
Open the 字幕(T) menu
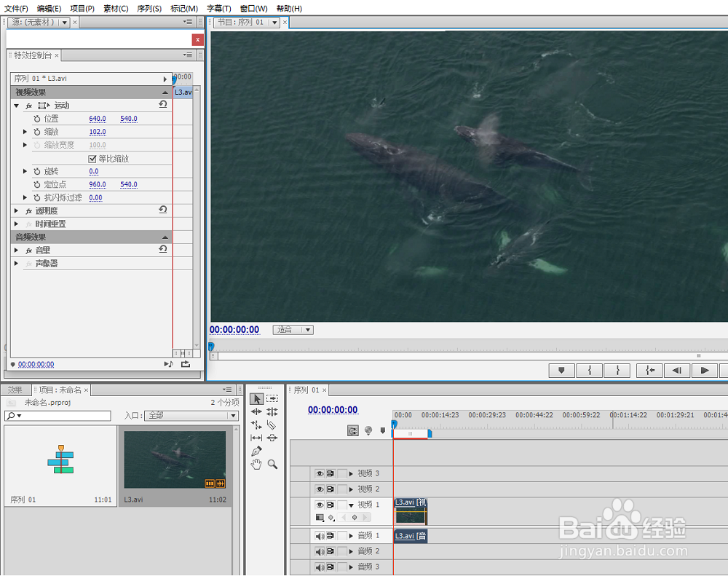[218, 8]
